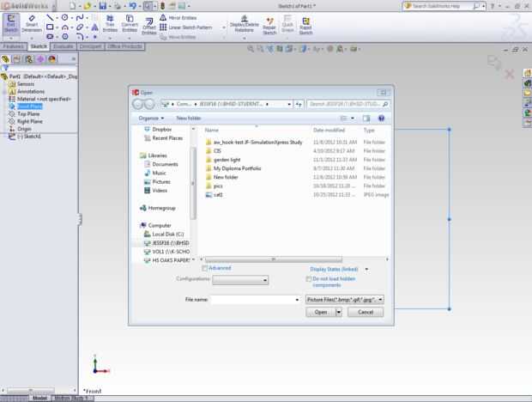Image resolution: width=532 pixels, height=402 pixels.
Task: Click the Zoom to Fit view icon
Action: click(251, 49)
